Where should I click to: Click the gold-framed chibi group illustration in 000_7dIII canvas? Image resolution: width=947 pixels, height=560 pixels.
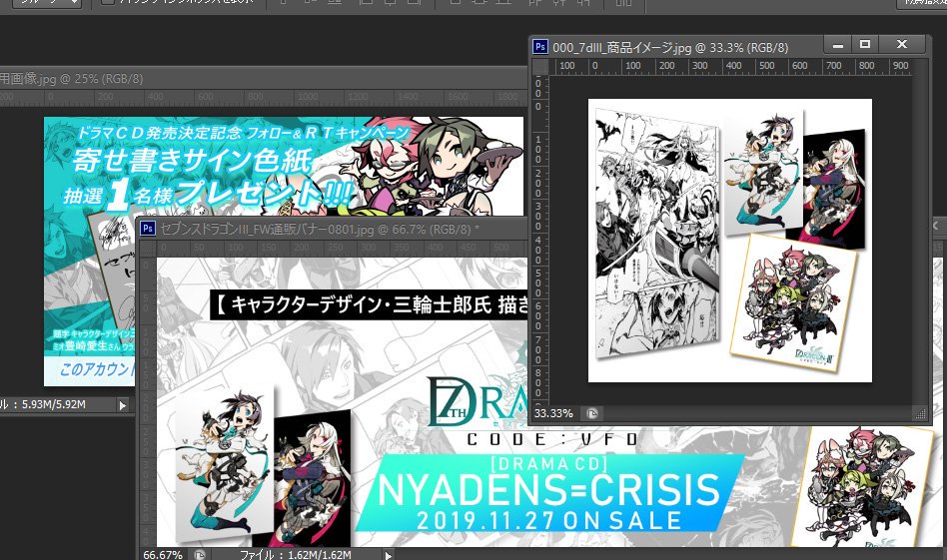tap(793, 301)
